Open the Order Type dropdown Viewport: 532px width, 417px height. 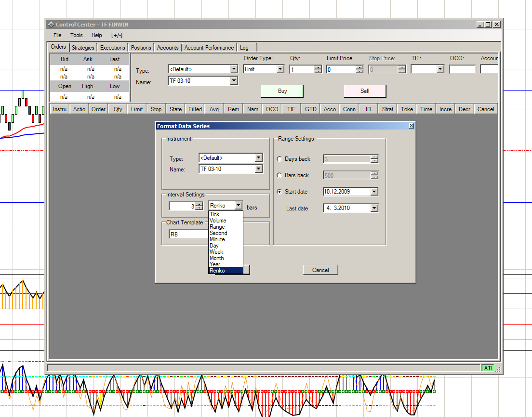pyautogui.click(x=280, y=69)
